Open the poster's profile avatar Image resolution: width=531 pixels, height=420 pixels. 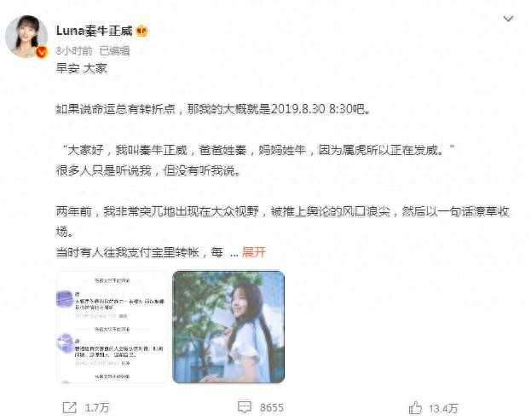pos(26,37)
